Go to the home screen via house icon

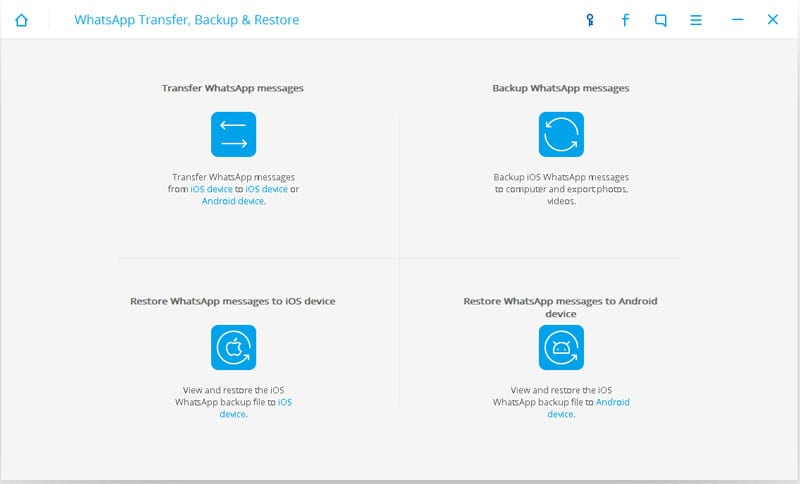21,20
